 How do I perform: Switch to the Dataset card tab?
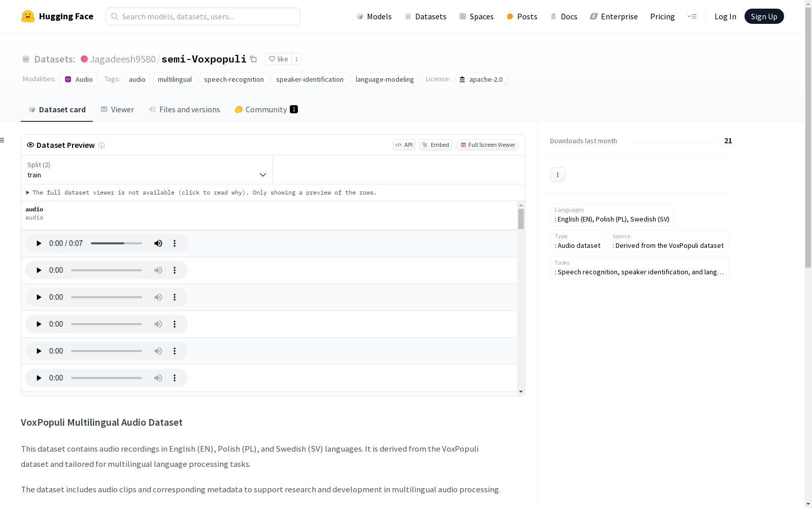pyautogui.click(x=57, y=110)
